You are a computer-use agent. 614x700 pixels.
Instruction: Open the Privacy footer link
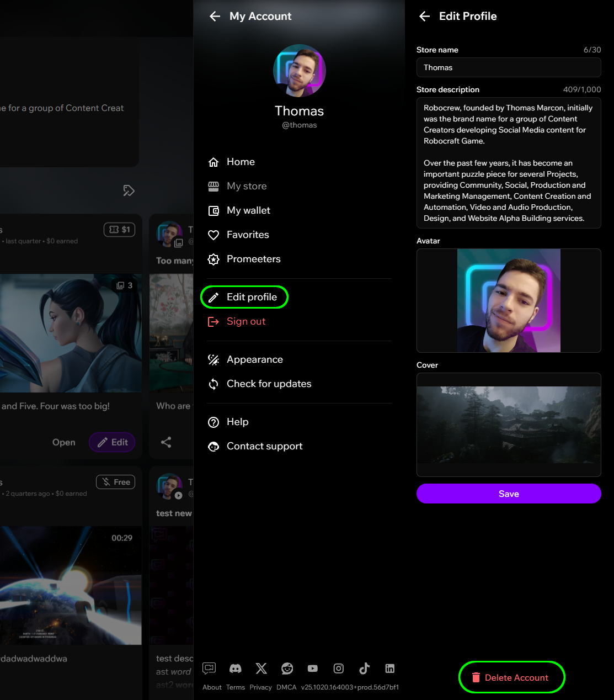tap(260, 687)
